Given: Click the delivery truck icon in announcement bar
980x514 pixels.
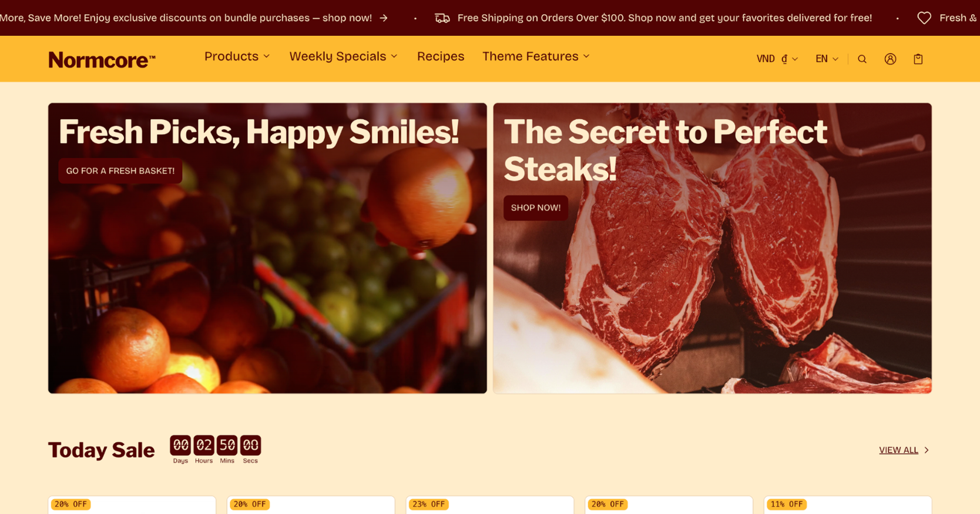Looking at the screenshot, I should point(442,18).
